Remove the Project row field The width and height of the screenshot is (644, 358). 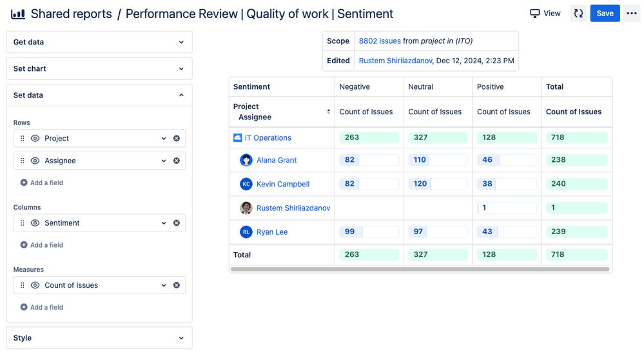177,139
